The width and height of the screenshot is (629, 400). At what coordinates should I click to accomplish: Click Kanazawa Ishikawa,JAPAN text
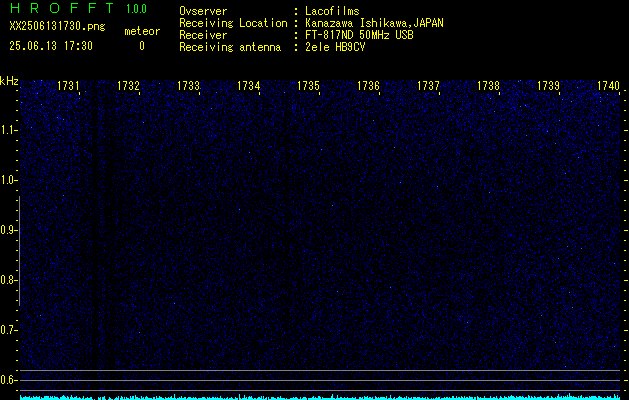pos(374,23)
